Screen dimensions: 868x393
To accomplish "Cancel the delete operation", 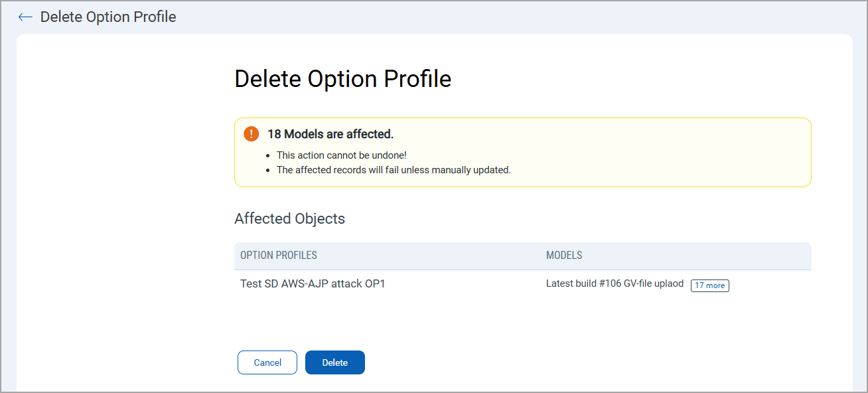I will coord(267,362).
